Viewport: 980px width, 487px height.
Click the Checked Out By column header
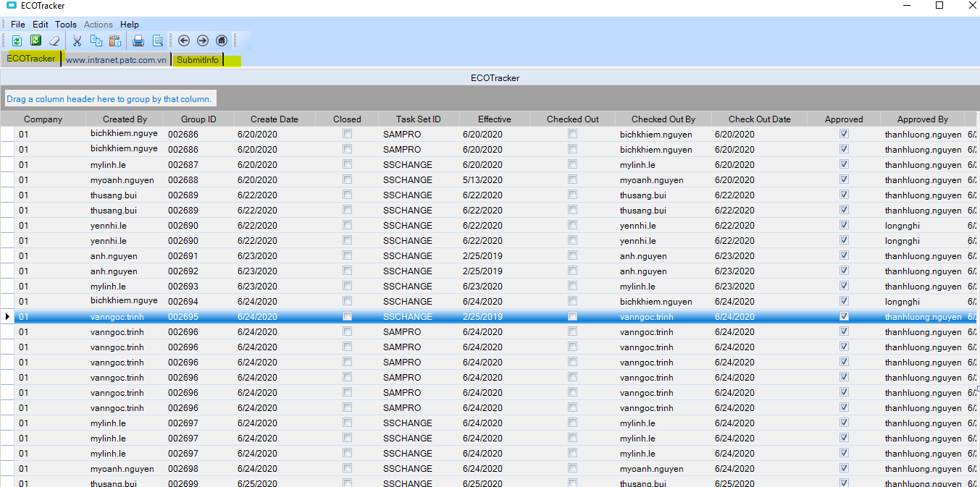point(663,119)
